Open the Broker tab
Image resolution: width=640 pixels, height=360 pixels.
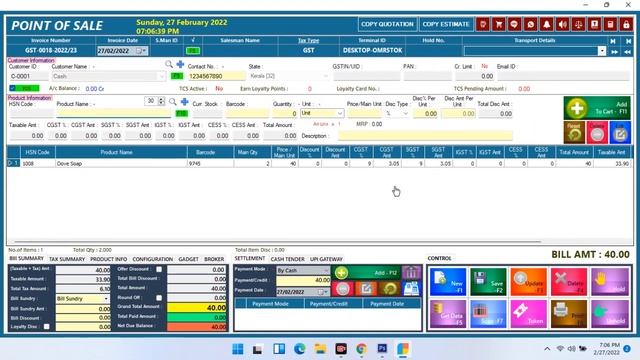[214, 259]
